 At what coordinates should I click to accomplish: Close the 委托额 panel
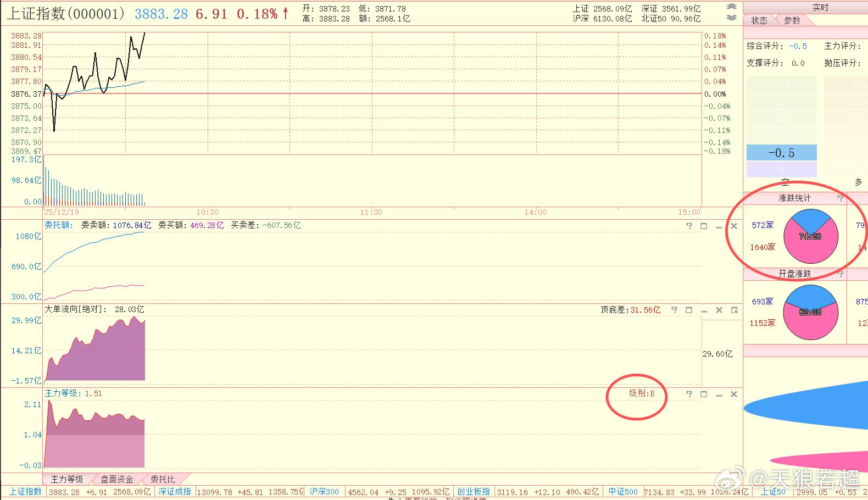point(733,226)
